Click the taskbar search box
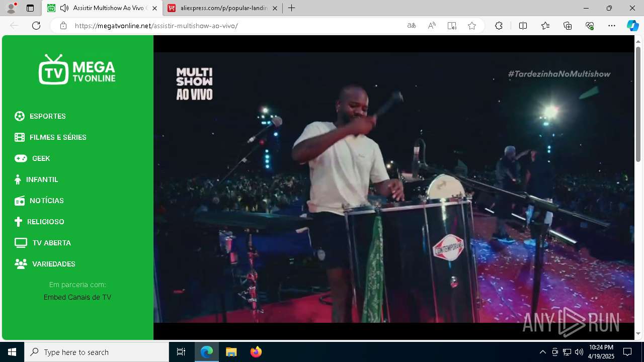Image resolution: width=644 pixels, height=362 pixels. 97,352
